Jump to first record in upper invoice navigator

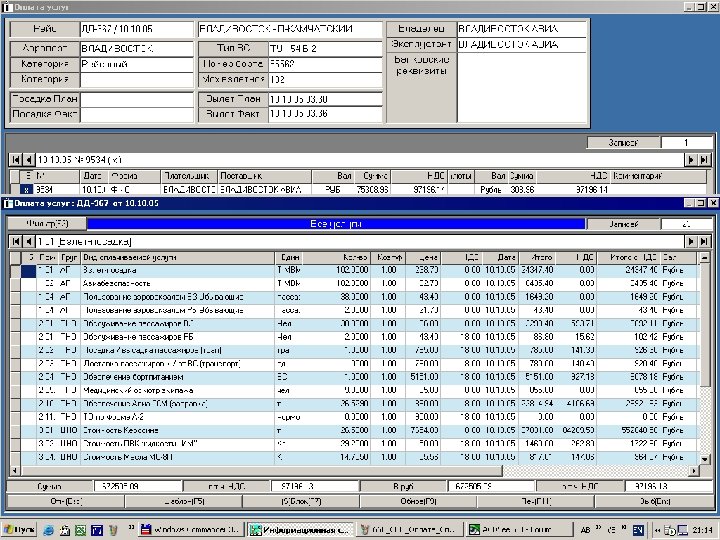15,159
